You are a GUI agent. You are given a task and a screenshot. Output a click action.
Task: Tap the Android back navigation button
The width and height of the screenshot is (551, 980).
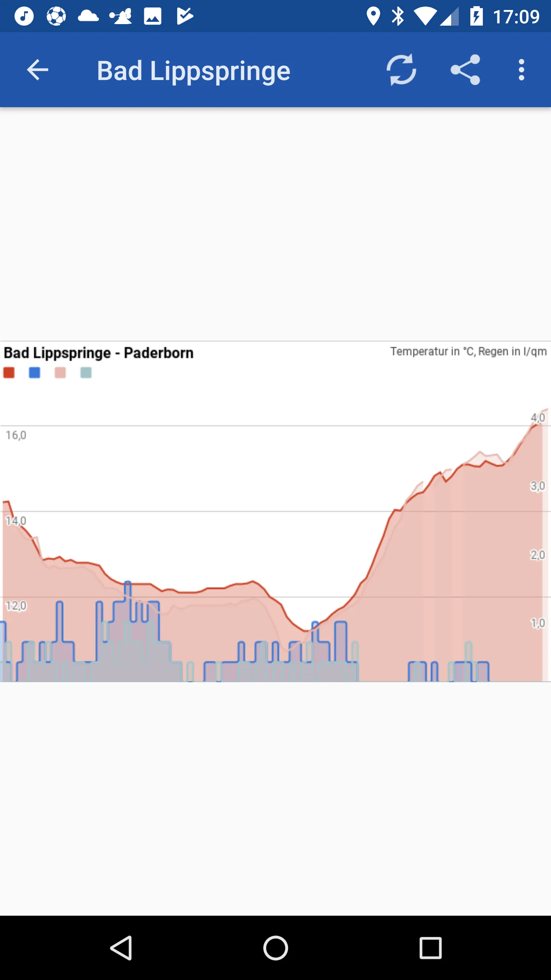(121, 948)
